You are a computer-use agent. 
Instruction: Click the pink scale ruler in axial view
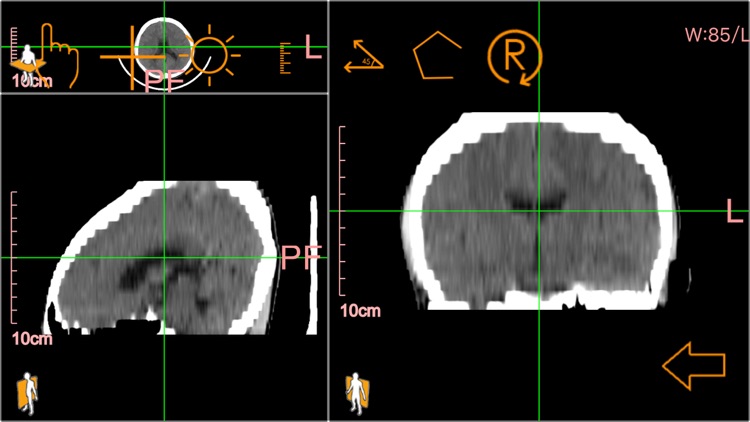[x=13, y=44]
